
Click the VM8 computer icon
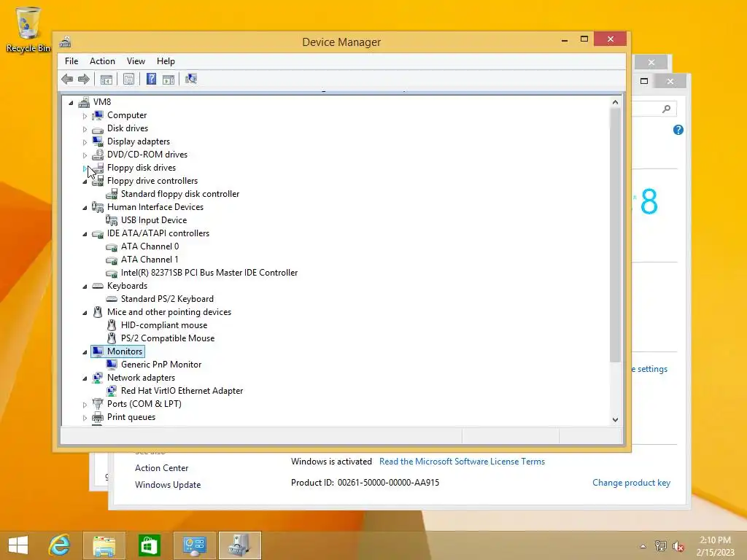tap(84, 102)
